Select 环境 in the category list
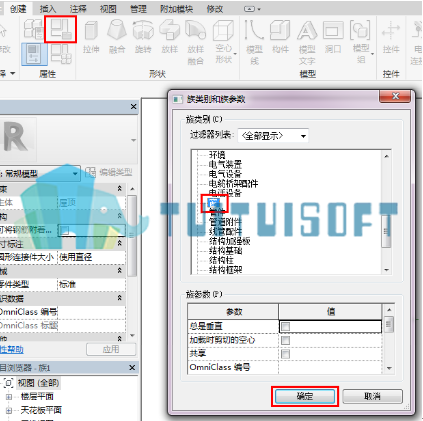This screenshot has width=423, height=421. [x=217, y=155]
